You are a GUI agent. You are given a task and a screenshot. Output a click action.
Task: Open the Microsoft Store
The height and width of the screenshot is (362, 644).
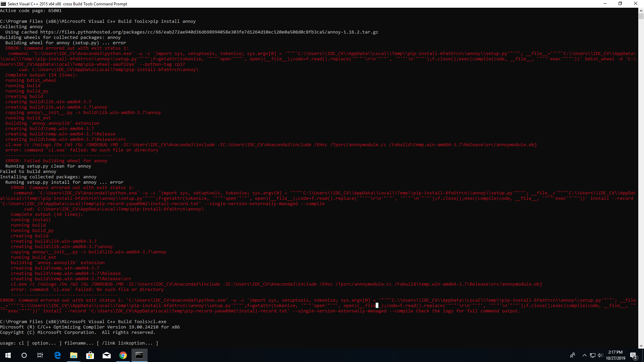[x=90, y=355]
